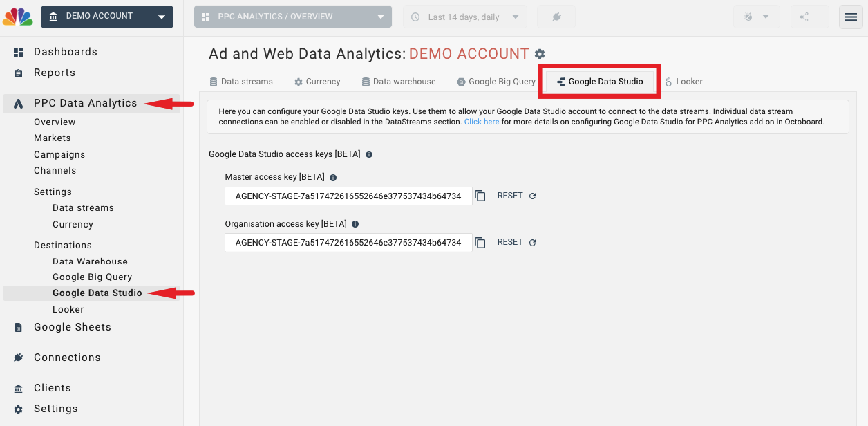The width and height of the screenshot is (868, 426).
Task: Click info icon beside Google Data Studio access keys
Action: point(369,155)
